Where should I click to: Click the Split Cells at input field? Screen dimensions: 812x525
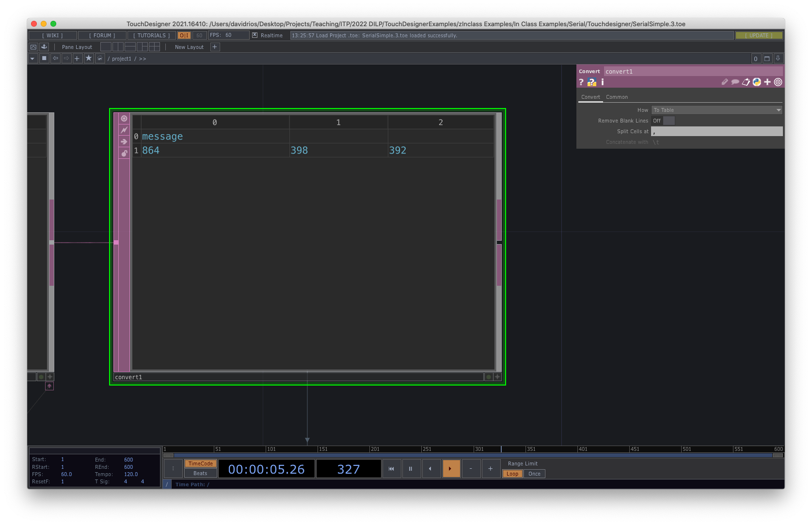click(x=717, y=132)
